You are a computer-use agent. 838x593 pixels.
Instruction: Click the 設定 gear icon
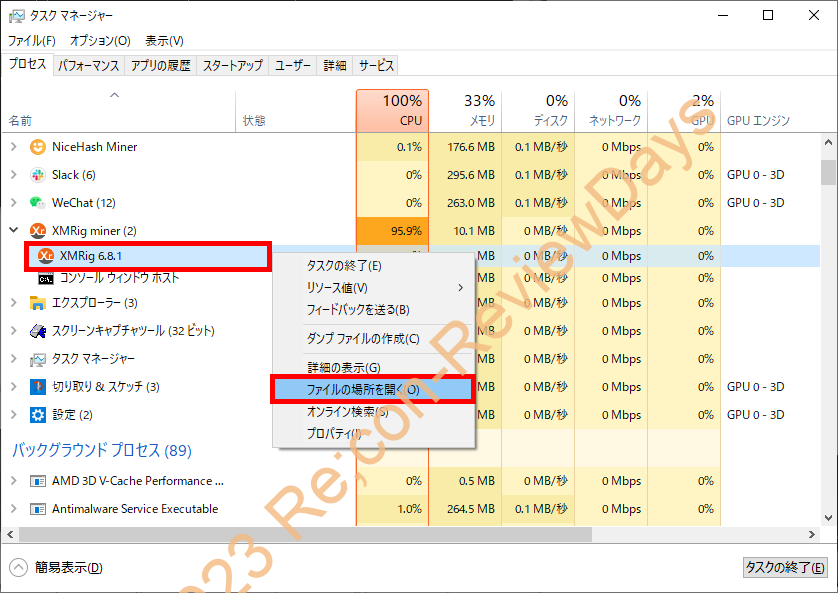[38, 414]
